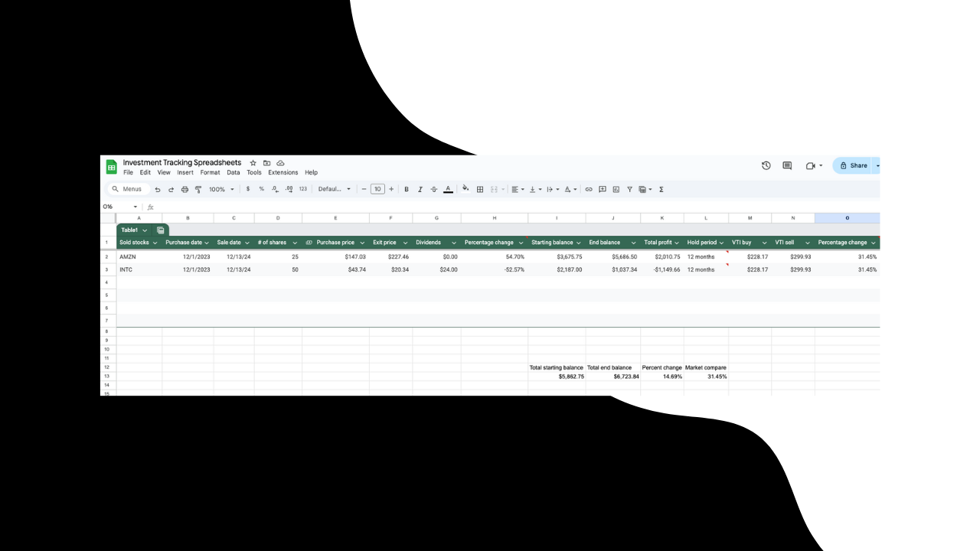Toggle italic formatting
The height and width of the screenshot is (551, 980).
(x=420, y=189)
